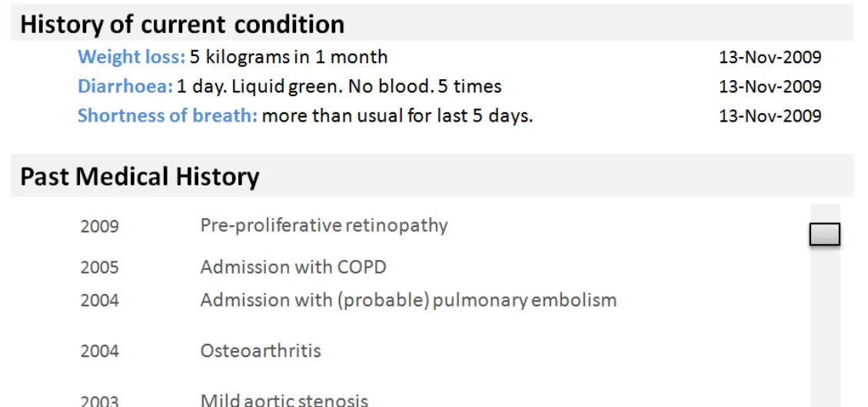
Task: Open the Diarrhoea symptom entry
Action: click(125, 86)
